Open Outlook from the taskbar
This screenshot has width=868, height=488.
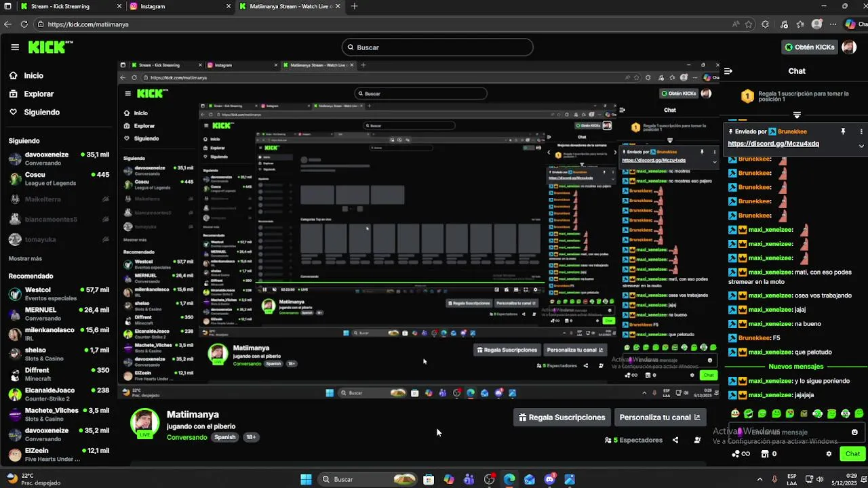coord(530,479)
